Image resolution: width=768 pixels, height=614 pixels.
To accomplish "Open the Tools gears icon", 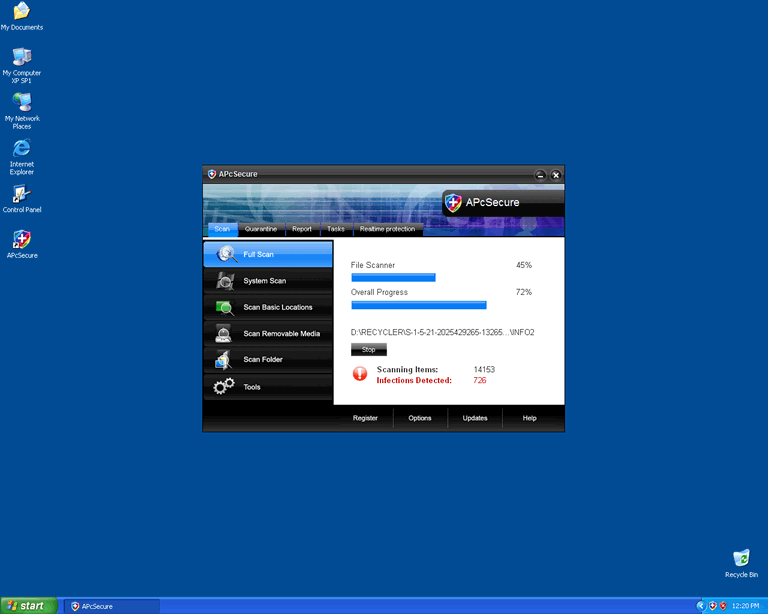I will [224, 387].
